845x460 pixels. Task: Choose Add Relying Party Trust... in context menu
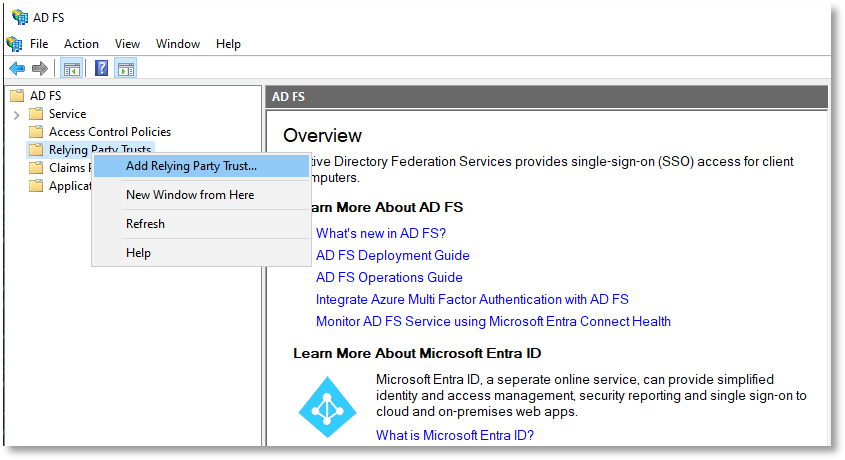(x=202, y=166)
